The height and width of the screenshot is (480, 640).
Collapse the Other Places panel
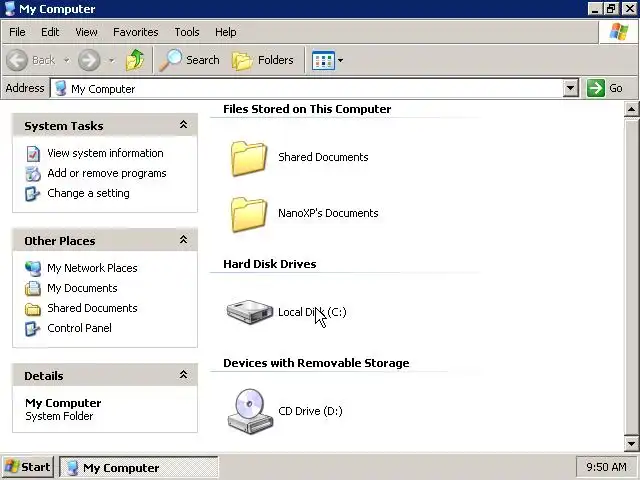click(183, 240)
